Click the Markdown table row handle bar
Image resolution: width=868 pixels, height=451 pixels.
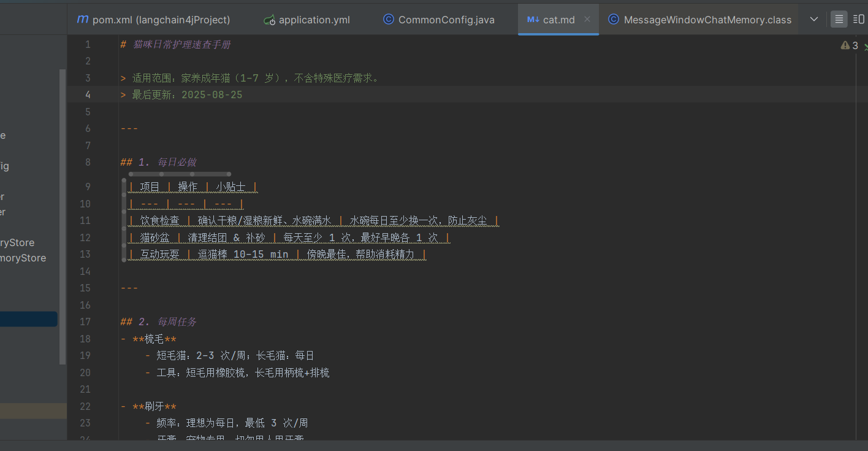[124, 220]
